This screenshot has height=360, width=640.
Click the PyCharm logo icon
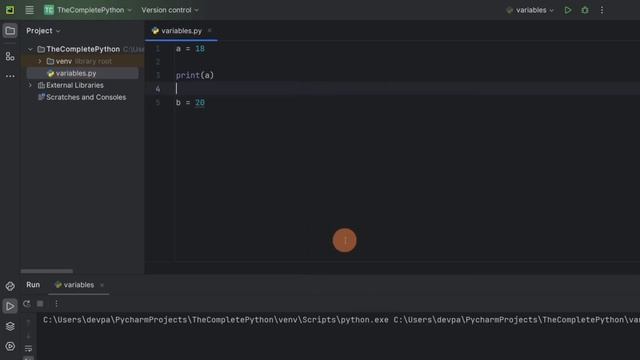click(10, 10)
